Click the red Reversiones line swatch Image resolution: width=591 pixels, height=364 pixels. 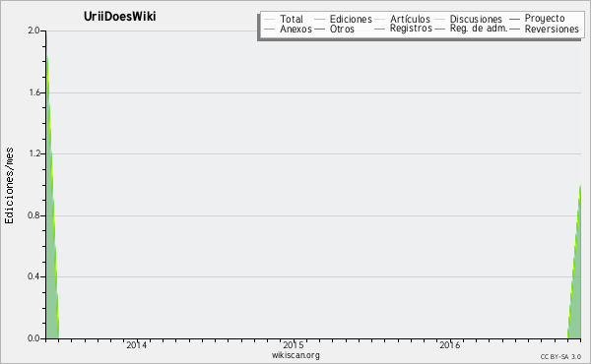(514, 29)
